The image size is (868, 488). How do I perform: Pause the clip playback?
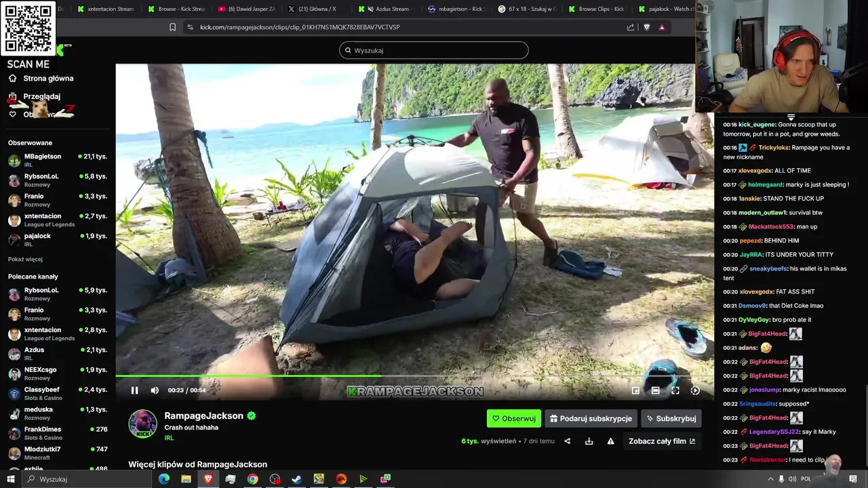134,390
